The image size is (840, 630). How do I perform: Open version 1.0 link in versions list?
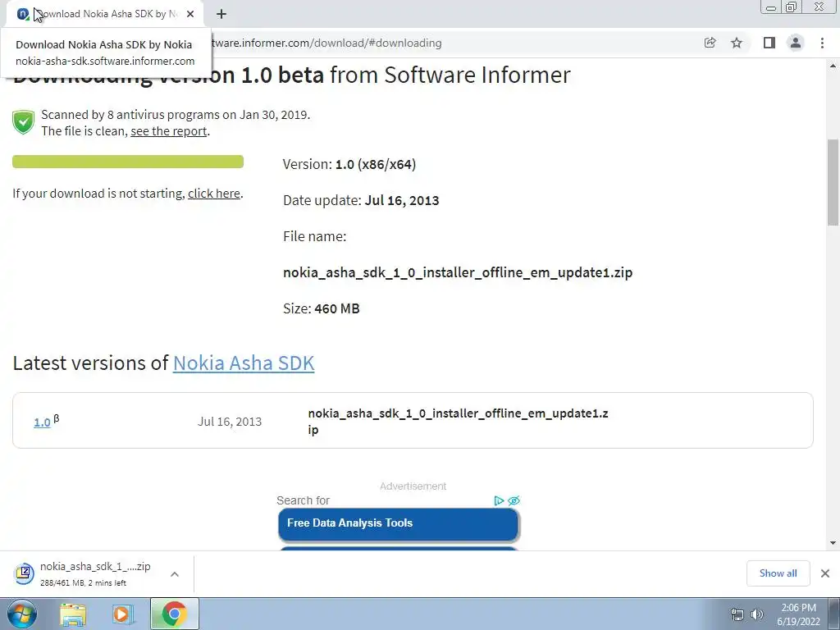(42, 422)
